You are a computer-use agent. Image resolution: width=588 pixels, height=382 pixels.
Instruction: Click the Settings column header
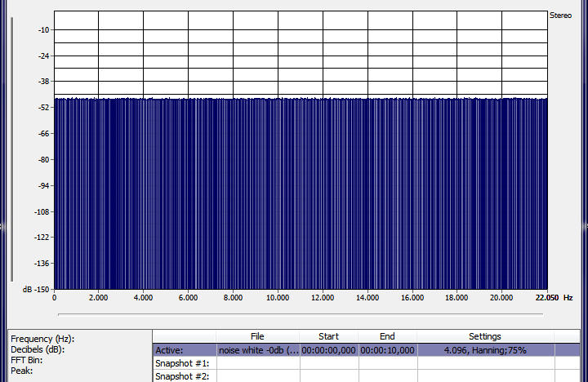[484, 336]
